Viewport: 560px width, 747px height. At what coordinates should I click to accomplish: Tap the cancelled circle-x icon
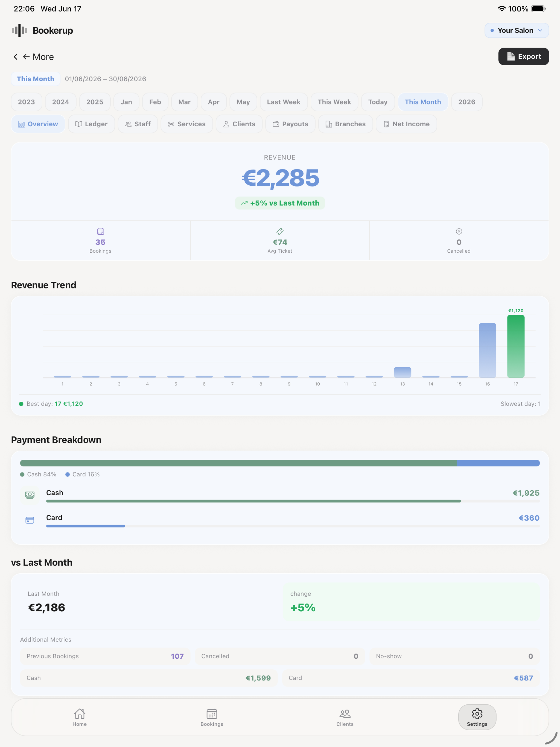[459, 231]
